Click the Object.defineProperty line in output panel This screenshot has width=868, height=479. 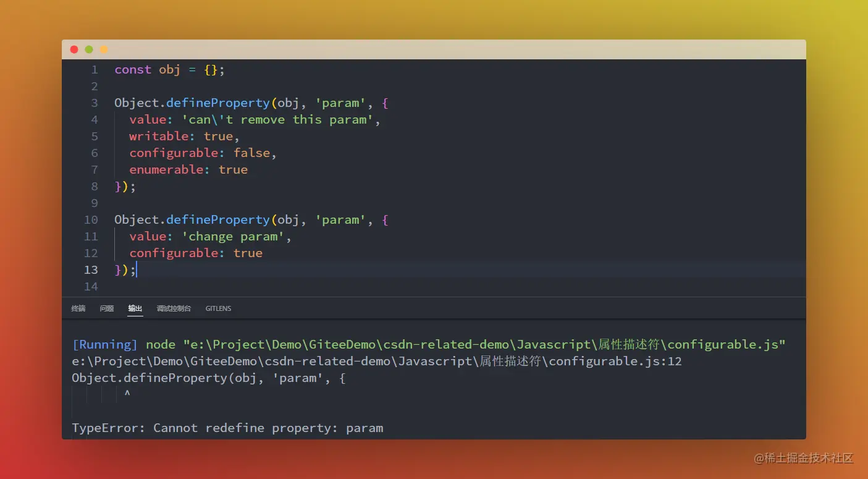208,378
